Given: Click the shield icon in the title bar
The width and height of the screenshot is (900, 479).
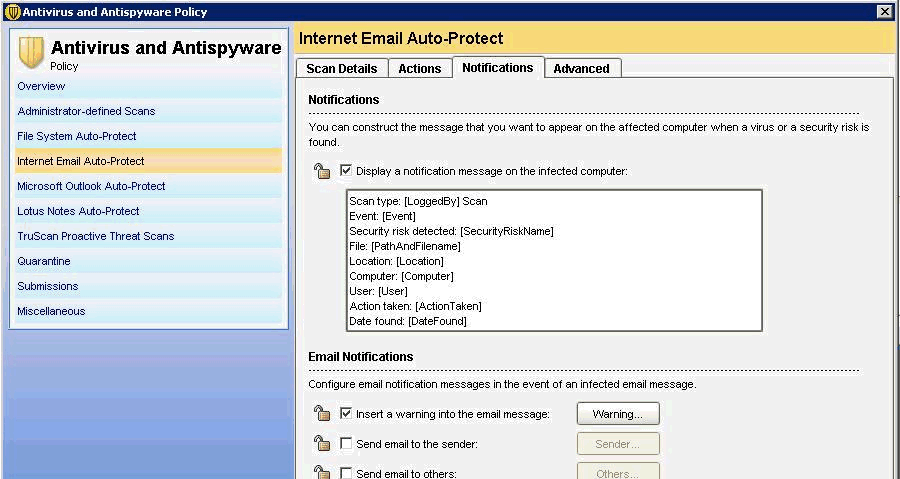Looking at the screenshot, I should (x=12, y=11).
